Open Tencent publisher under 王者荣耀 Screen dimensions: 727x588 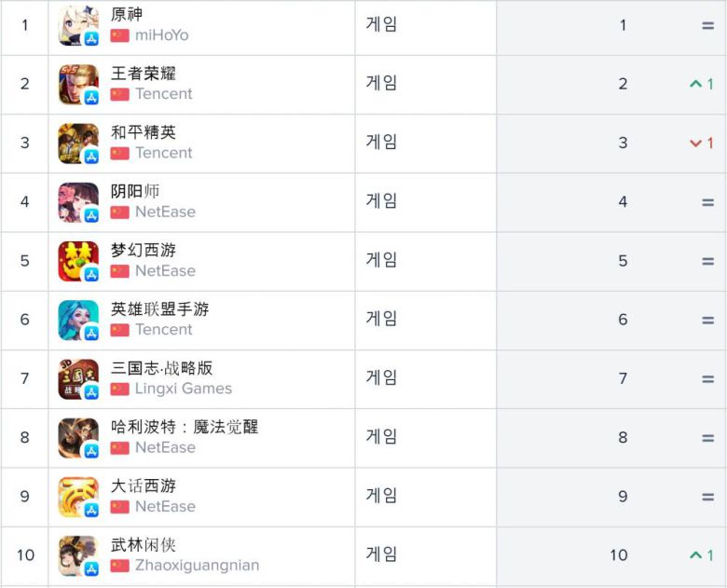(x=163, y=94)
